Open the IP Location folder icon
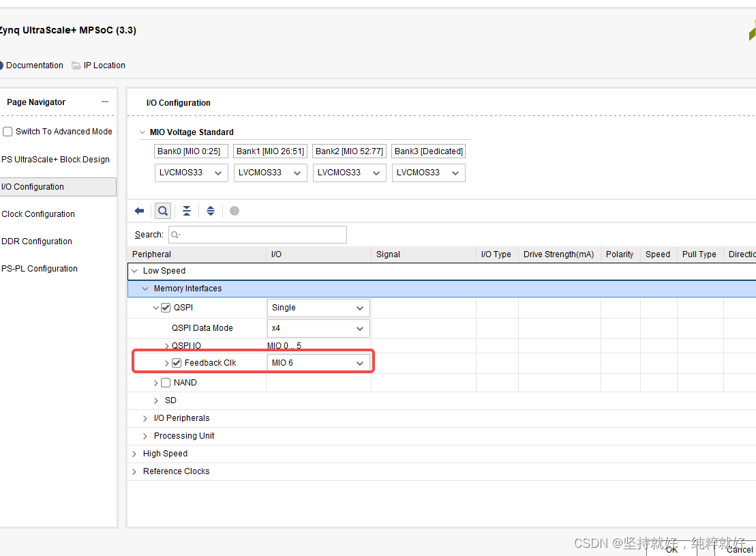This screenshot has height=556, width=756. click(77, 65)
